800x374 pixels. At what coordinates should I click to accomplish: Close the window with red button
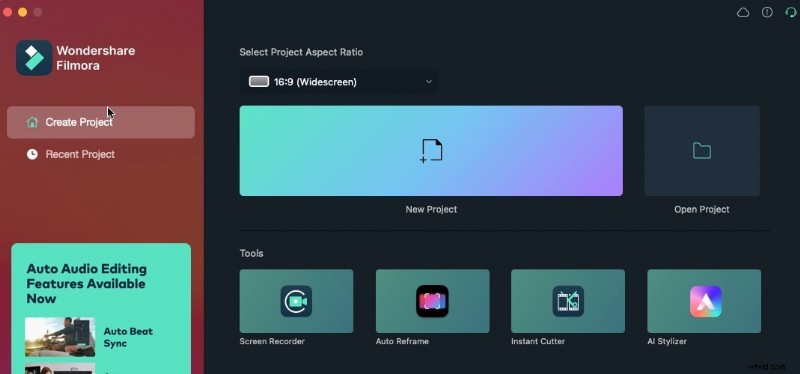(x=8, y=12)
